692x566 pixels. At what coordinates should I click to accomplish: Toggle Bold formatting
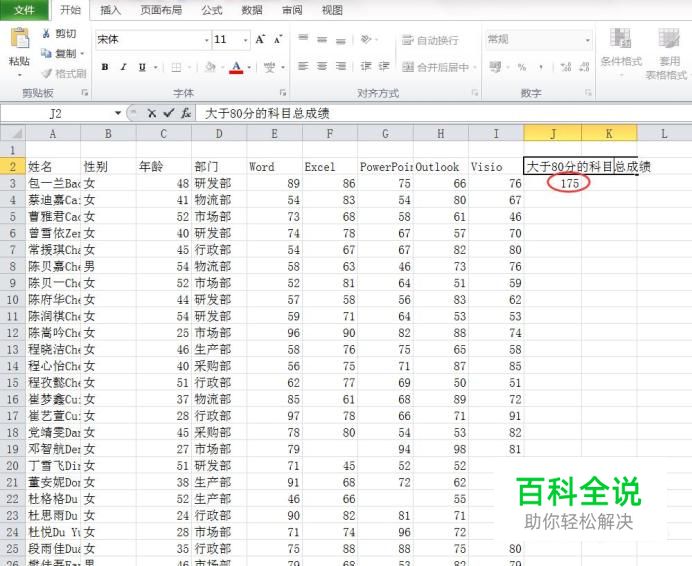[105, 67]
